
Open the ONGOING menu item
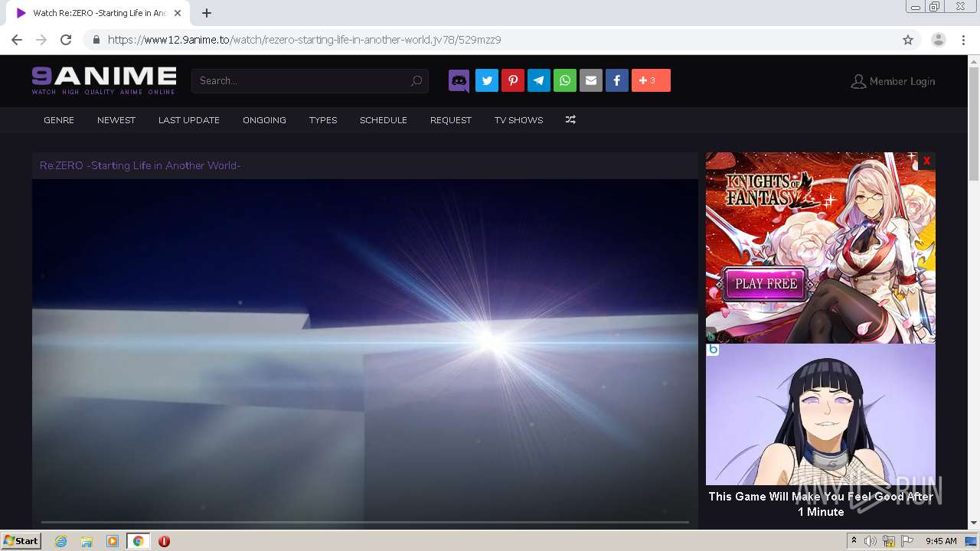[264, 120]
